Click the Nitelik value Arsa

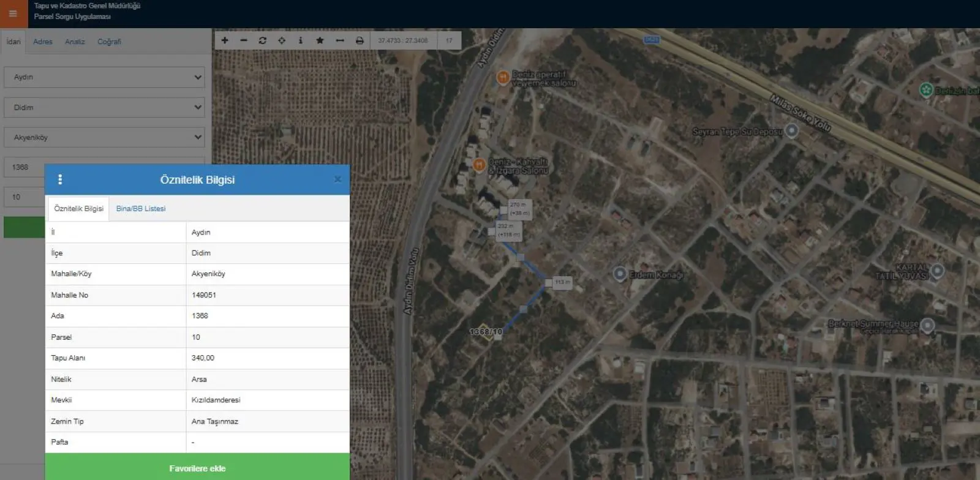[199, 380]
